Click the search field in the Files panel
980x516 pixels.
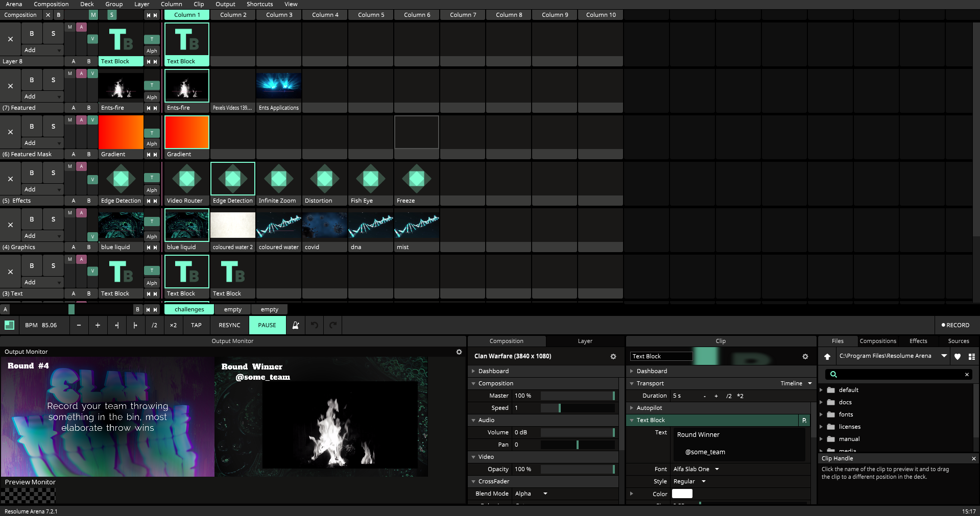pyautogui.click(x=897, y=374)
